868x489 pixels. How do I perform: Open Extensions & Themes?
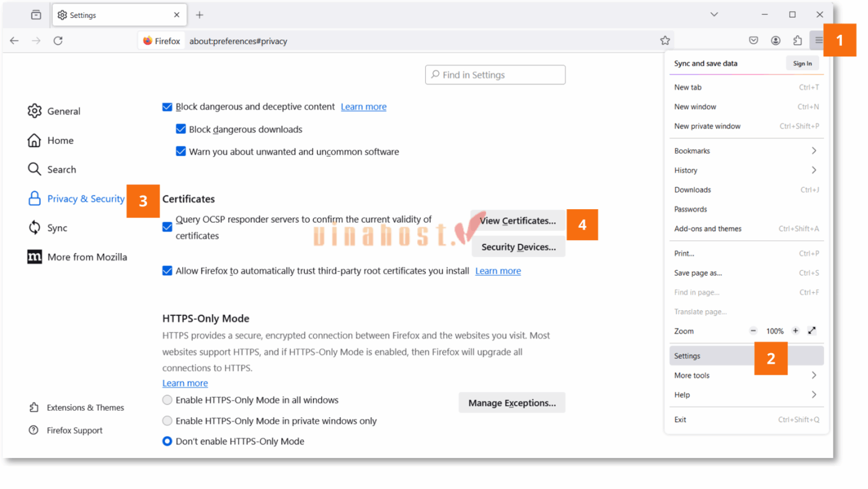[x=85, y=407]
